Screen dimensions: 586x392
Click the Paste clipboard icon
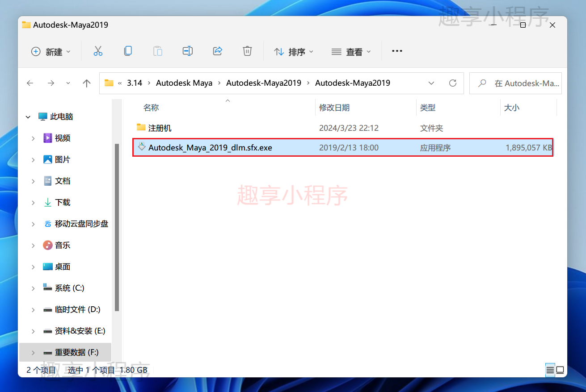(x=158, y=51)
